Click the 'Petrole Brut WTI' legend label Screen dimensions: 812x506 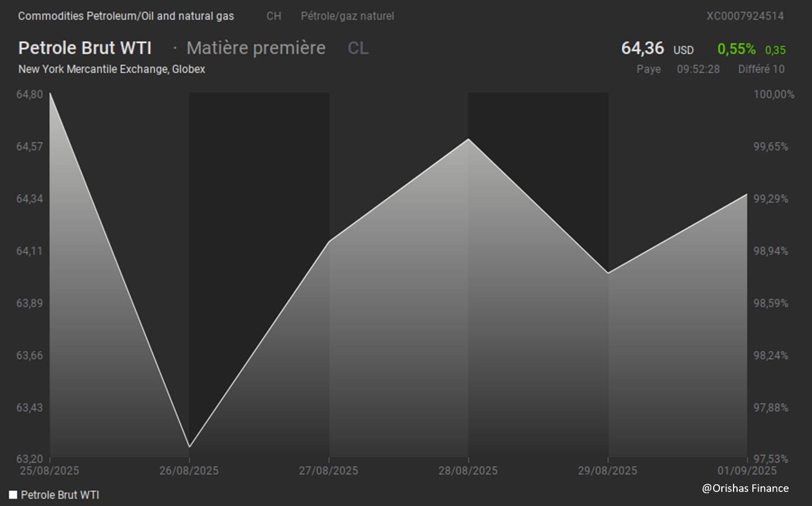(60, 495)
